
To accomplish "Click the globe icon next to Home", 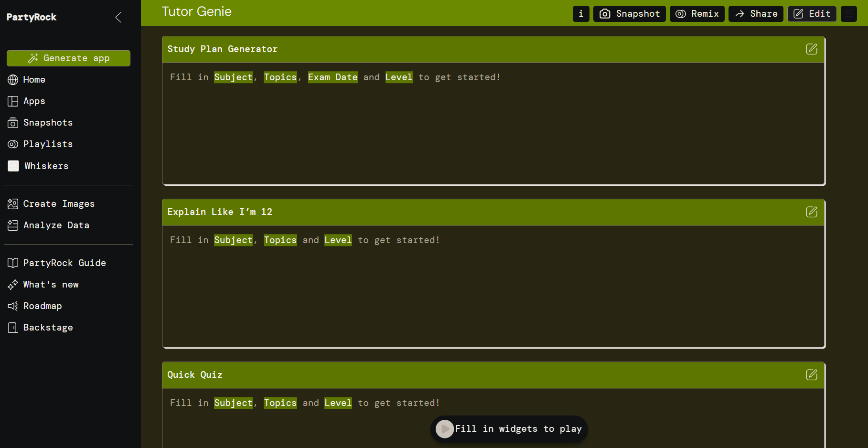I will pos(13,80).
